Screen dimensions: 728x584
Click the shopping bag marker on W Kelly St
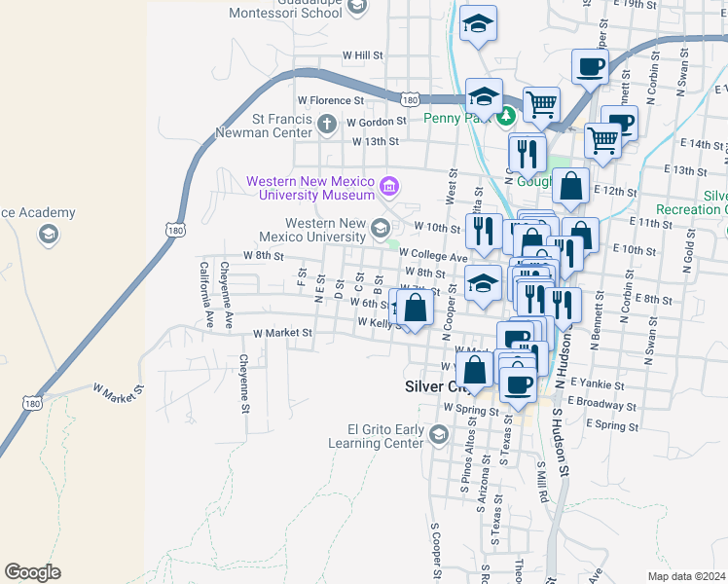[x=415, y=308]
